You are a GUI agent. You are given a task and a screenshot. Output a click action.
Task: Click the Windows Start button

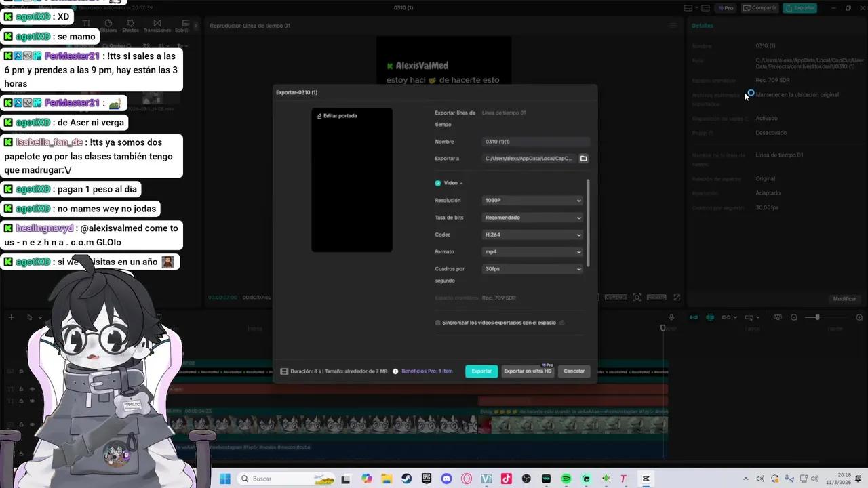[224, 479]
